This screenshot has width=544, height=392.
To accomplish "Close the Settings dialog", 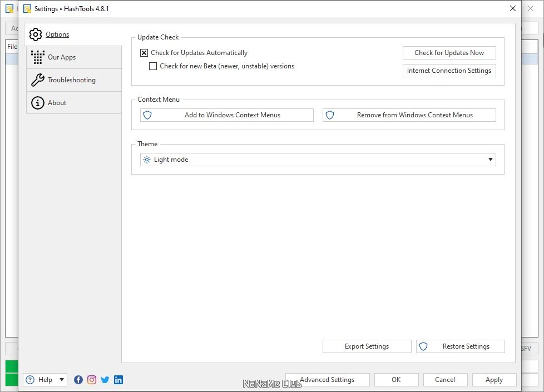I will coord(513,8).
